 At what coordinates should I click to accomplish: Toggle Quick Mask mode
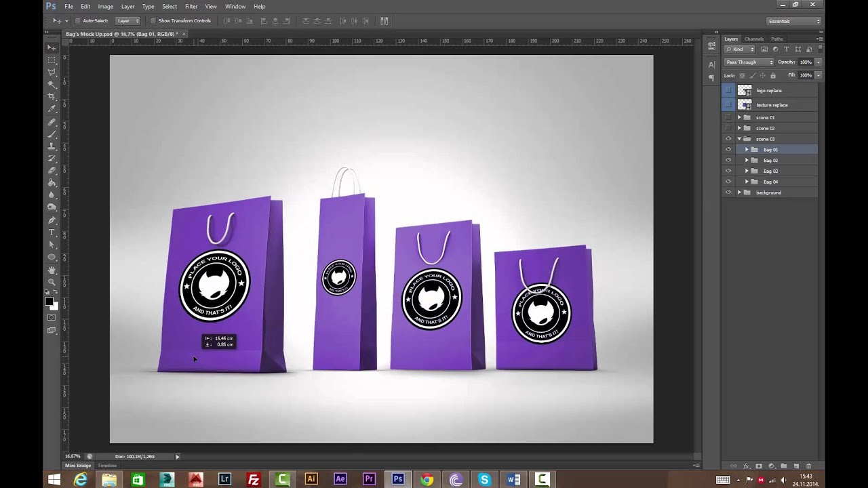pos(52,318)
